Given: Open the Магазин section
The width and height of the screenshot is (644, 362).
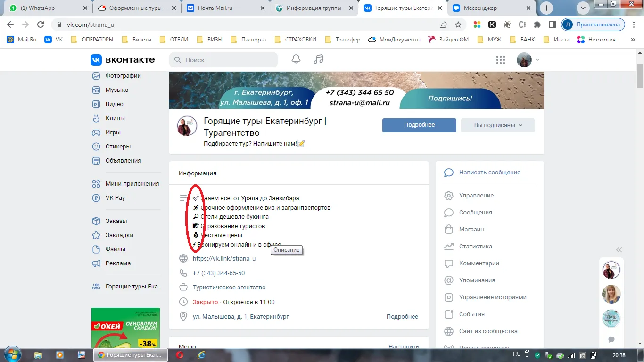Looking at the screenshot, I should click(464, 230).
